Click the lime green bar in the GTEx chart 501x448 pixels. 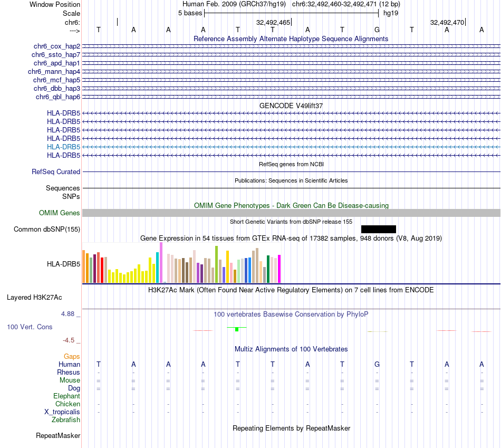tap(216, 264)
